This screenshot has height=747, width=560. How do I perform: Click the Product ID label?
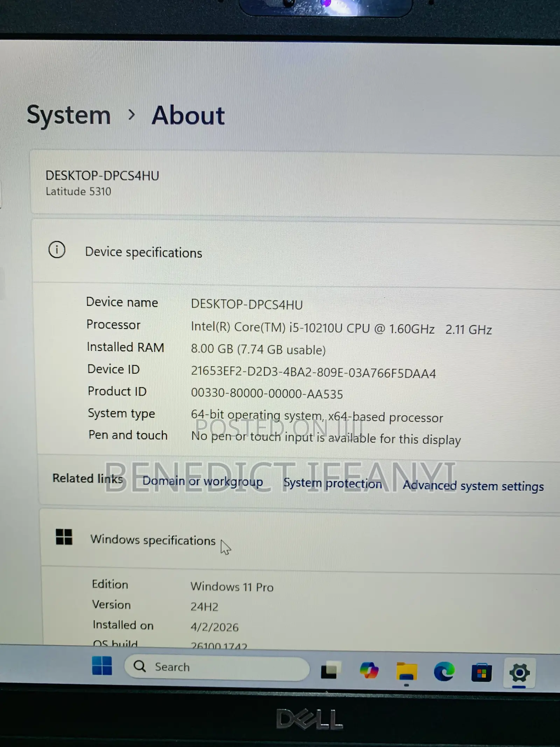click(x=117, y=391)
